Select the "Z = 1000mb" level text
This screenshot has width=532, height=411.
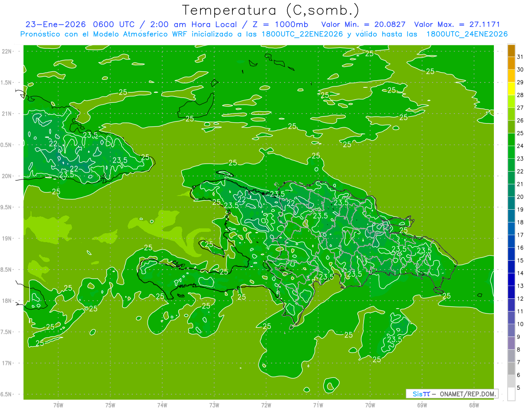point(280,24)
